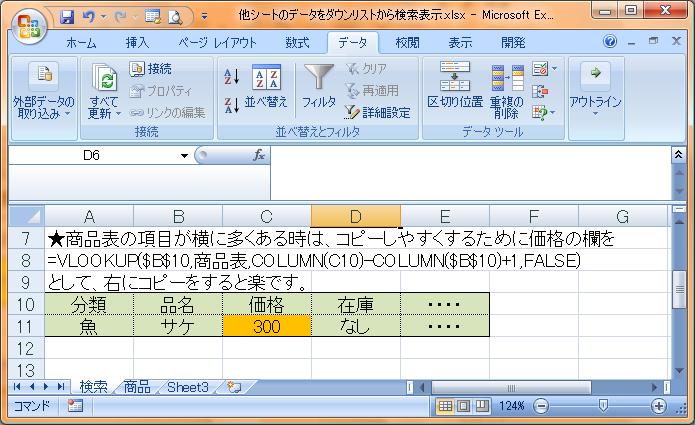The image size is (695, 425).
Task: Open print preview from quick access toolbar
Action: click(x=175, y=17)
